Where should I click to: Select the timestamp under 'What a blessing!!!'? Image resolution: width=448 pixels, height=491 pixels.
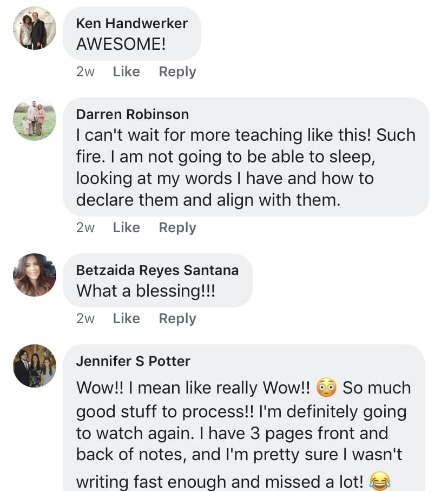[x=85, y=318]
